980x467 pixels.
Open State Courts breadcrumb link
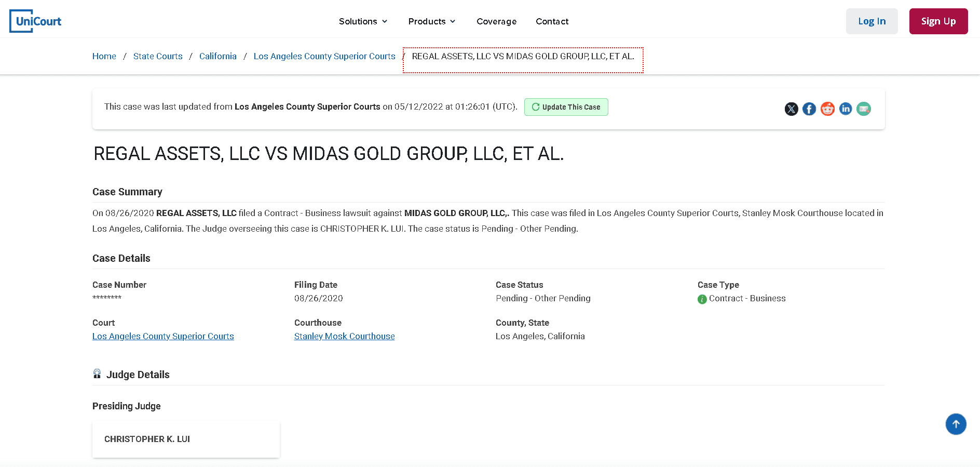click(x=158, y=56)
